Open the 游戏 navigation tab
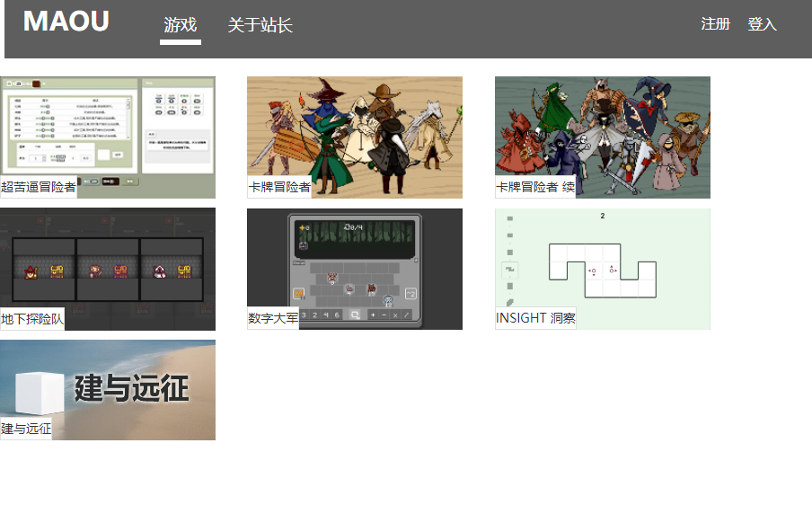812x514 pixels. pyautogui.click(x=181, y=25)
